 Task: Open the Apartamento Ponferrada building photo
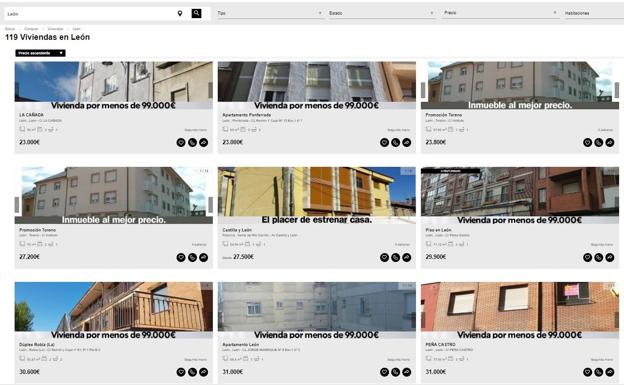[317, 82]
